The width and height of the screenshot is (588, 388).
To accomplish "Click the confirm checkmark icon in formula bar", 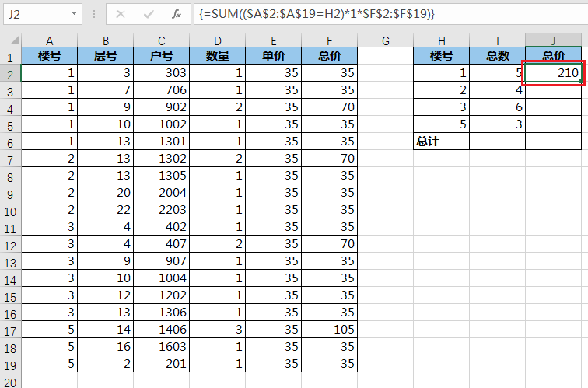I will pyautogui.click(x=149, y=14).
